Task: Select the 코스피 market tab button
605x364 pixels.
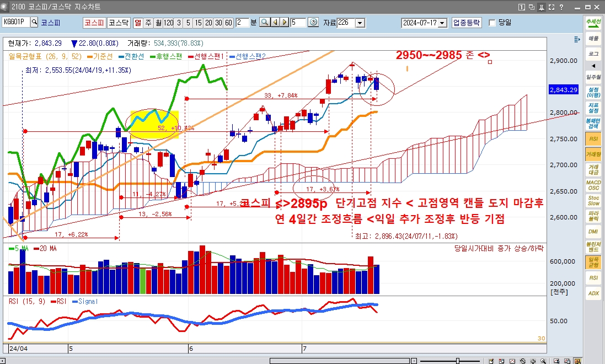Action: (94, 23)
